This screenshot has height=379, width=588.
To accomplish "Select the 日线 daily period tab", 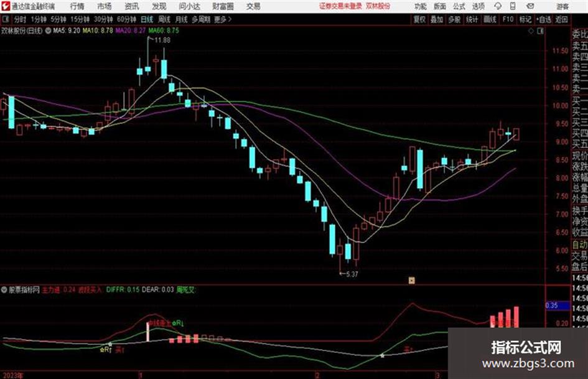I will tap(147, 19).
